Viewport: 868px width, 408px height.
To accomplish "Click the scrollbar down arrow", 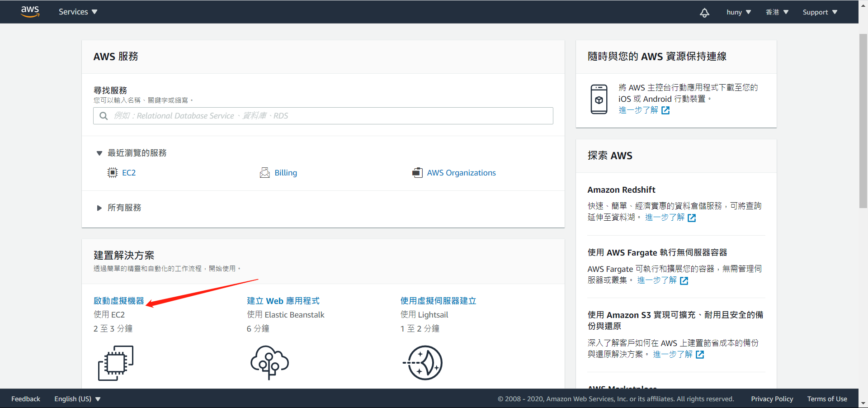I will 863,403.
